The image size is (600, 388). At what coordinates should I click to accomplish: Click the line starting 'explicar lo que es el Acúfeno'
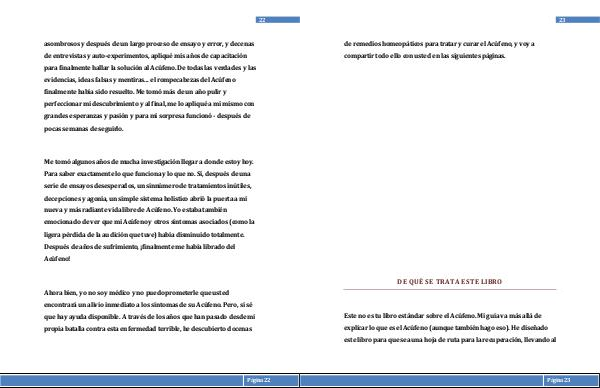[x=446, y=328]
